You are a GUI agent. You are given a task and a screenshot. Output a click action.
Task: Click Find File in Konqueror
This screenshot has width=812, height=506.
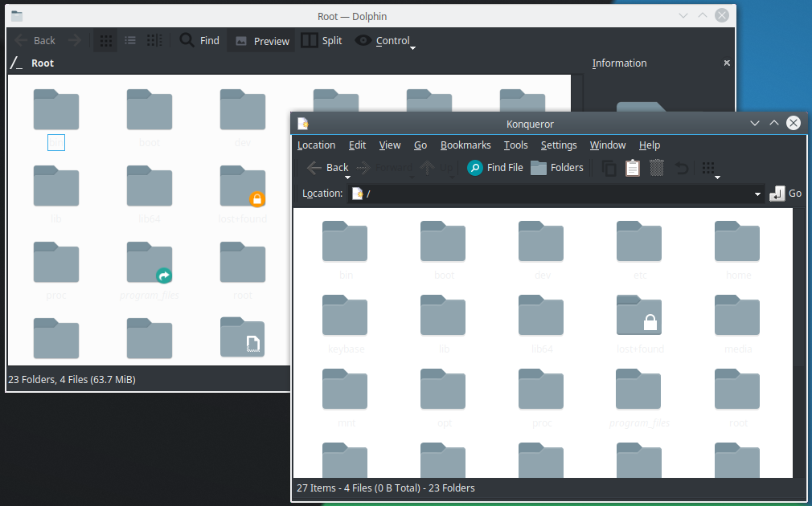(495, 168)
